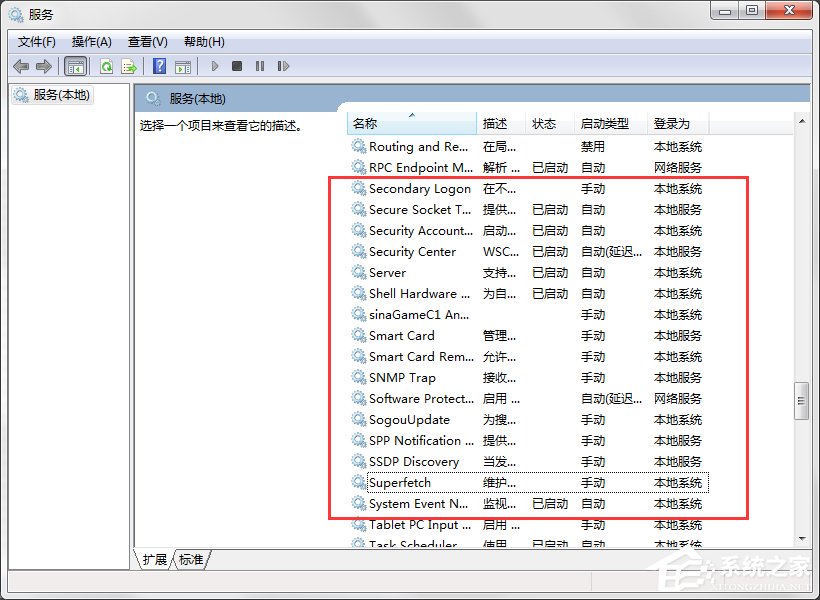Open the 操作(A) menu
820x600 pixels.
[x=92, y=41]
